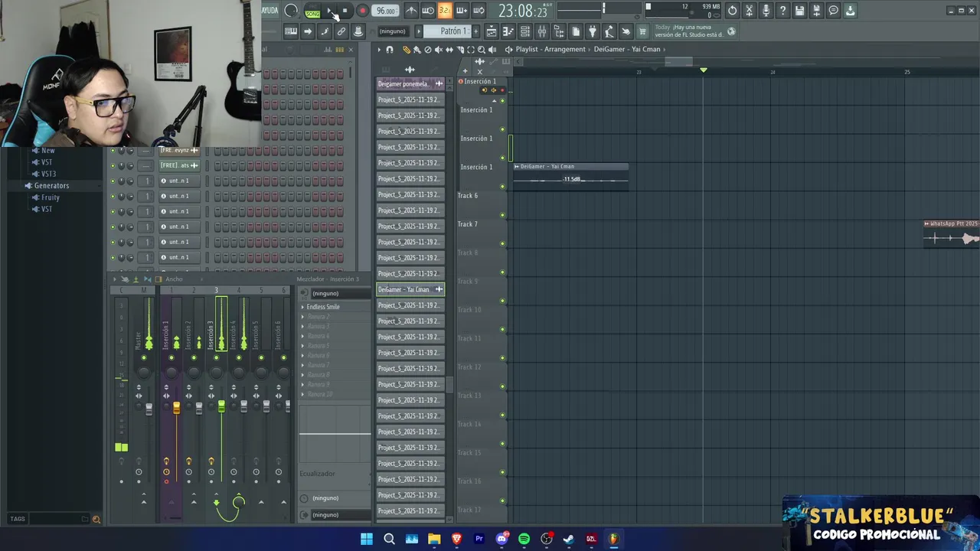This screenshot has width=980, height=551.
Task: Click the shopping cart icon
Action: (x=642, y=31)
